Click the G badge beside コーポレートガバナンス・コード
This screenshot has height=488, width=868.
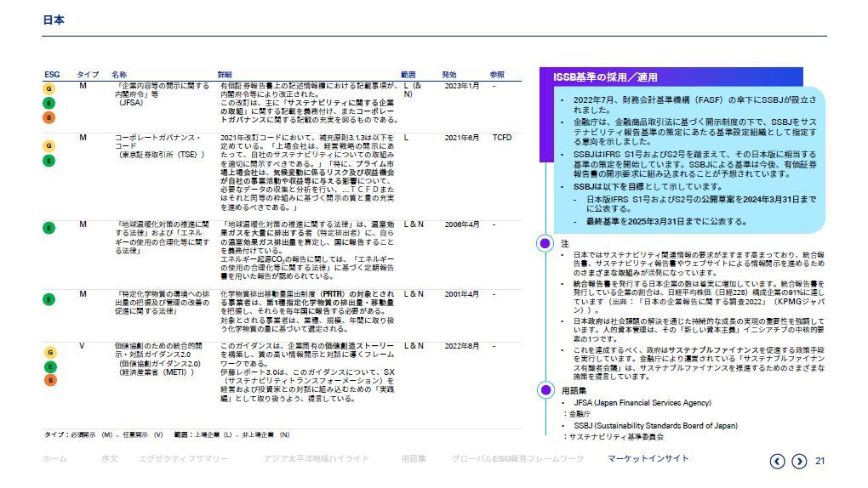pyautogui.click(x=49, y=146)
